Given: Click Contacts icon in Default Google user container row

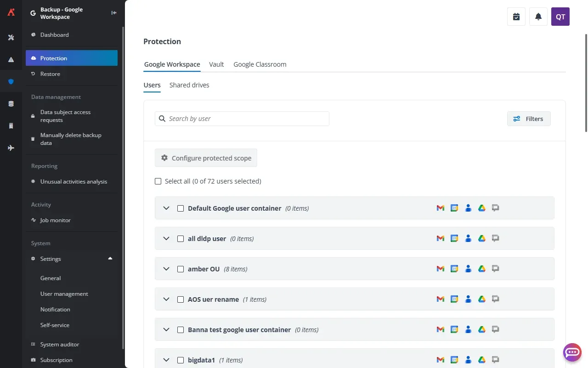Looking at the screenshot, I should (x=468, y=208).
